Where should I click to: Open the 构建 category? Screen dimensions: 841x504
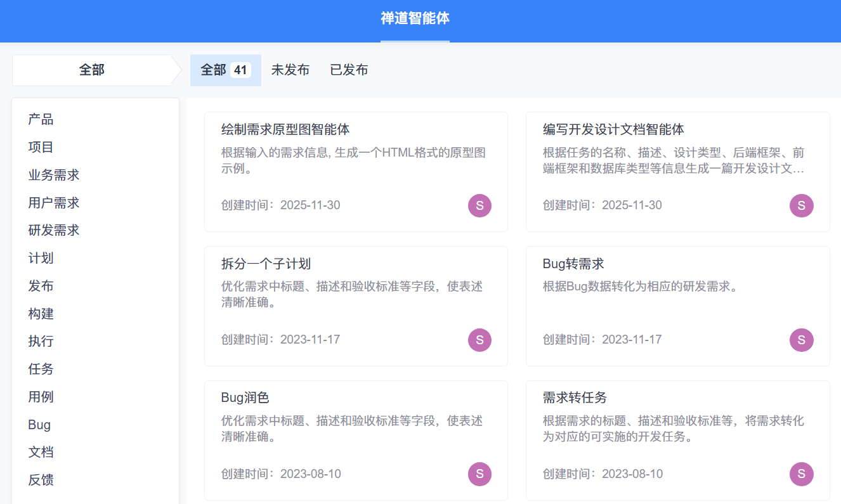tap(41, 314)
